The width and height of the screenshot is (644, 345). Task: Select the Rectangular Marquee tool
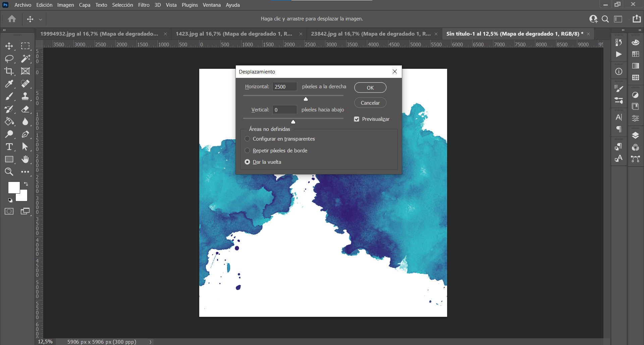(25, 46)
